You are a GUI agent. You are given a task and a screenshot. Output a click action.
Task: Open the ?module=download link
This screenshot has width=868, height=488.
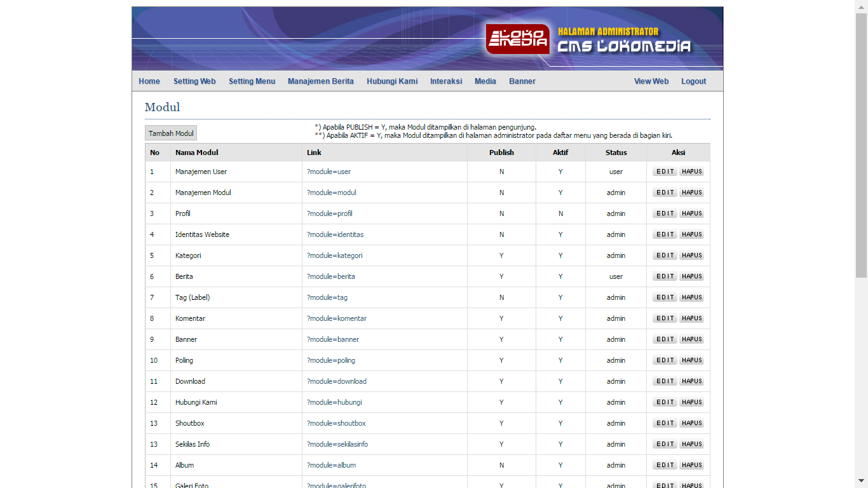coord(336,381)
